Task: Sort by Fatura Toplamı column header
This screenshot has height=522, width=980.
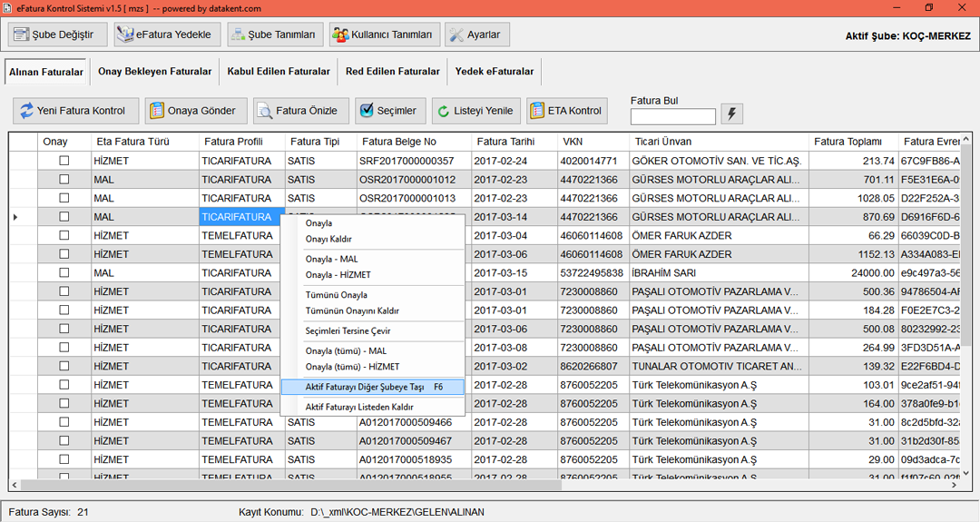Action: click(x=852, y=142)
